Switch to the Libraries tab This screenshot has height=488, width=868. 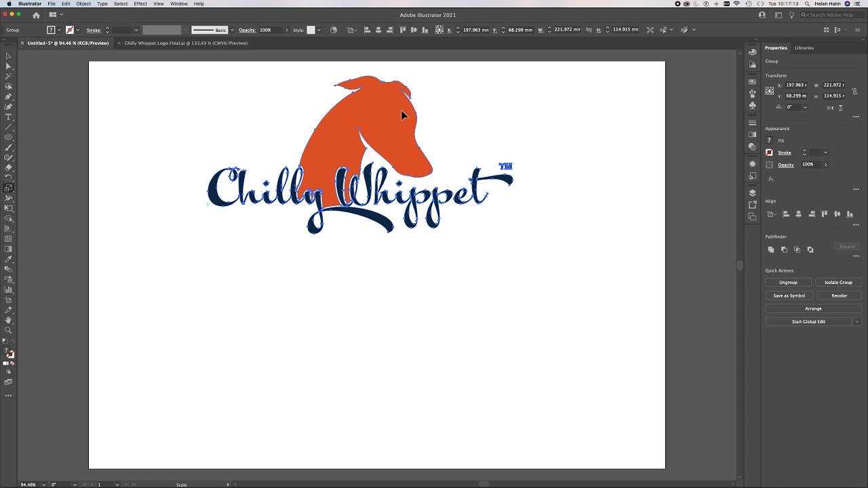(x=804, y=48)
